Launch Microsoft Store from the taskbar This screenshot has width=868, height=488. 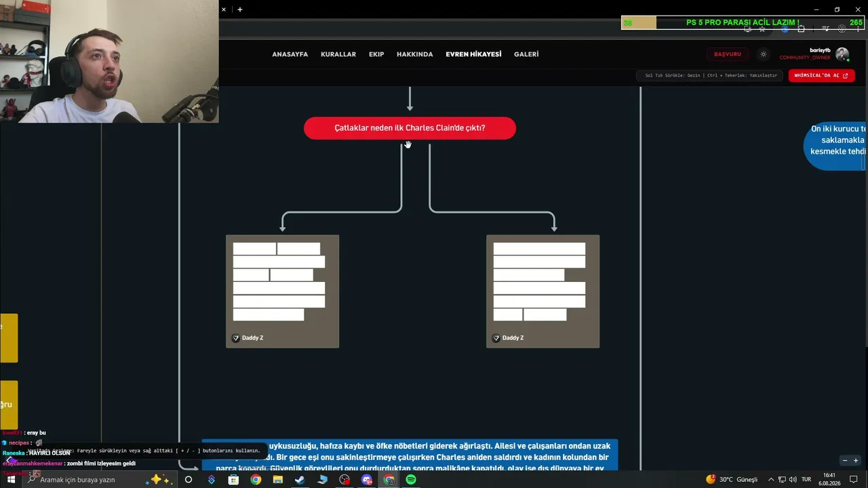[x=233, y=479]
